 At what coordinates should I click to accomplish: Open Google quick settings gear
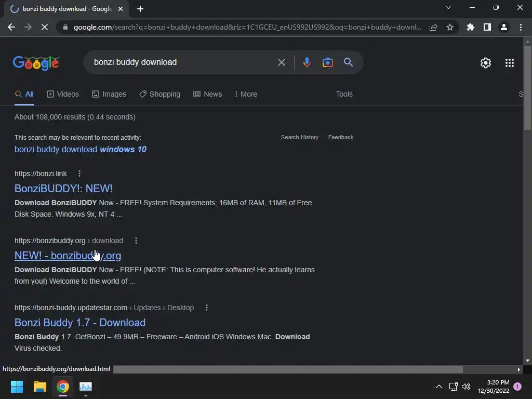coord(486,63)
